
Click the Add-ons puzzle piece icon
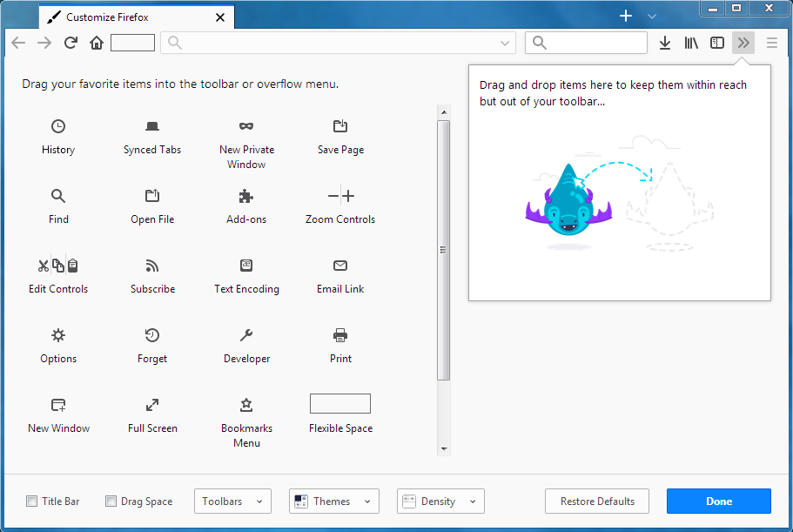(x=246, y=196)
